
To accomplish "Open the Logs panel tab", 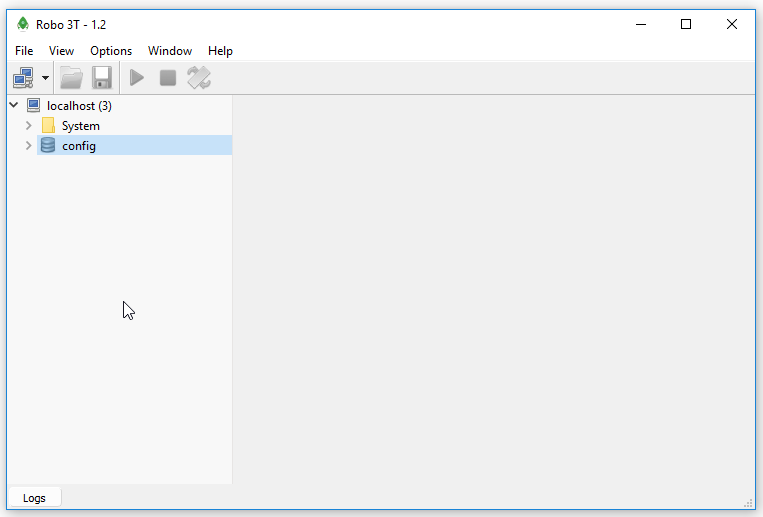I will pyautogui.click(x=34, y=498).
